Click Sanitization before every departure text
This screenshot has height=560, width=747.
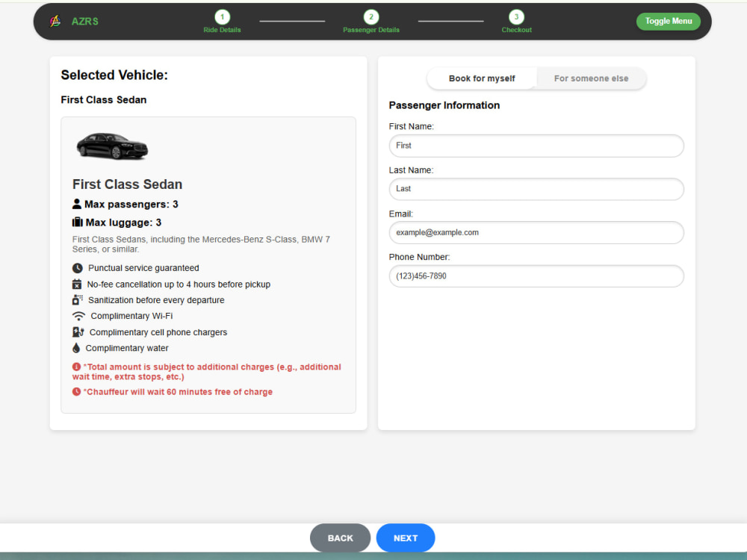[156, 300]
